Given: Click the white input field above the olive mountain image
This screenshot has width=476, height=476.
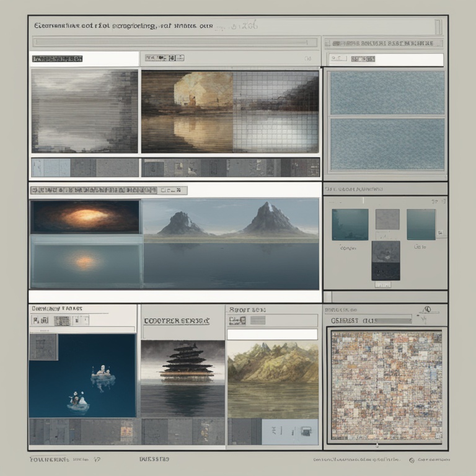Looking at the screenshot, I should (272, 334).
